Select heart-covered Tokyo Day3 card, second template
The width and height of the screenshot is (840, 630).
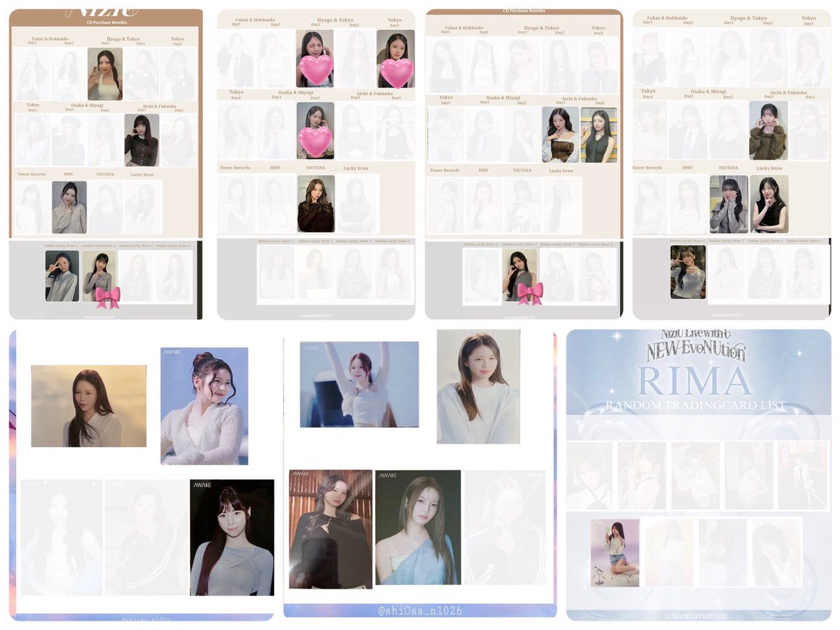tap(395, 59)
